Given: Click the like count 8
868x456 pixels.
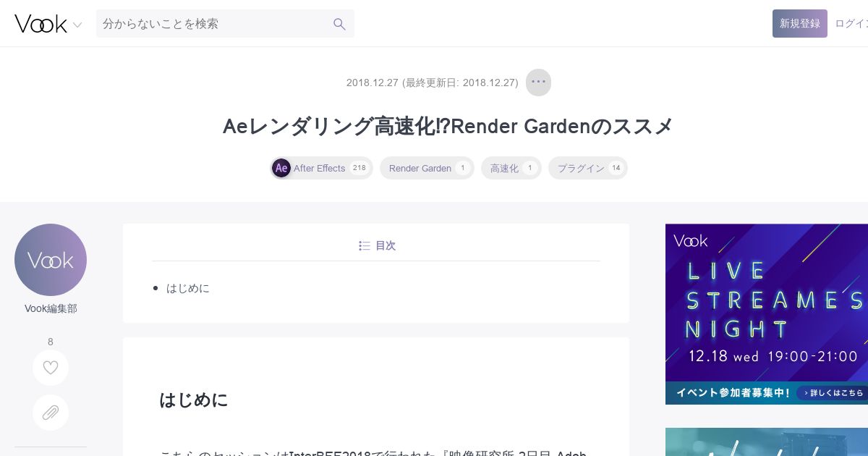Looking at the screenshot, I should (x=51, y=342).
